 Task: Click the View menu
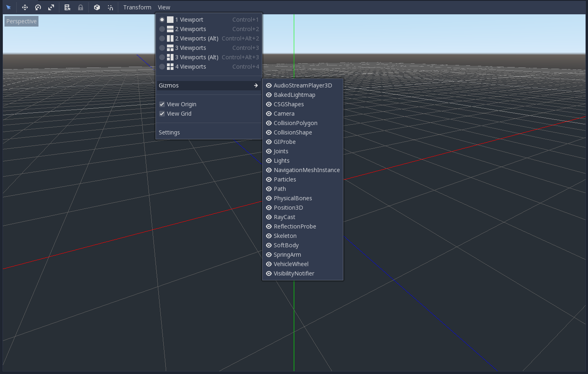coord(164,7)
